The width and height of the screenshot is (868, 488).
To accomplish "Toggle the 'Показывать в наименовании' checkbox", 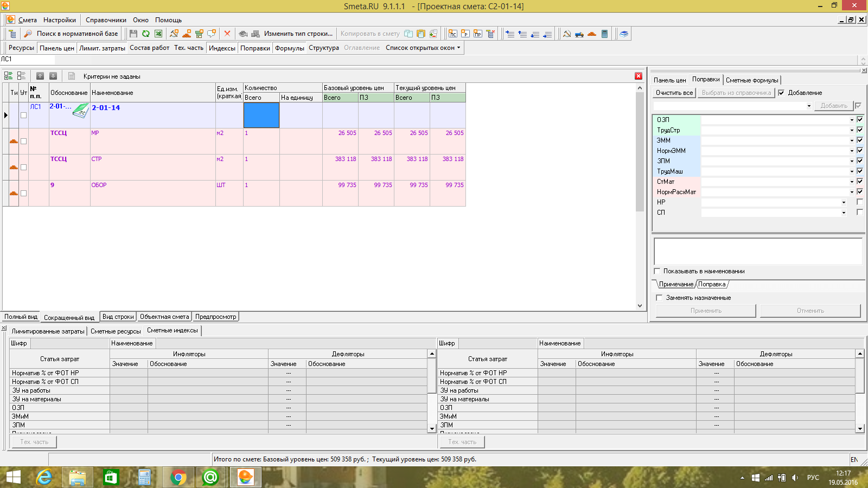I will coord(658,271).
